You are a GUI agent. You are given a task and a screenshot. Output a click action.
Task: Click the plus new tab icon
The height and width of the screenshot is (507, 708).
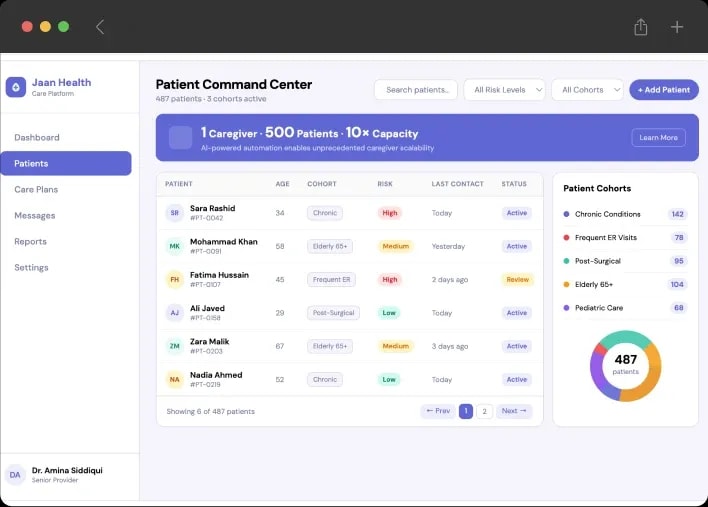coord(676,27)
